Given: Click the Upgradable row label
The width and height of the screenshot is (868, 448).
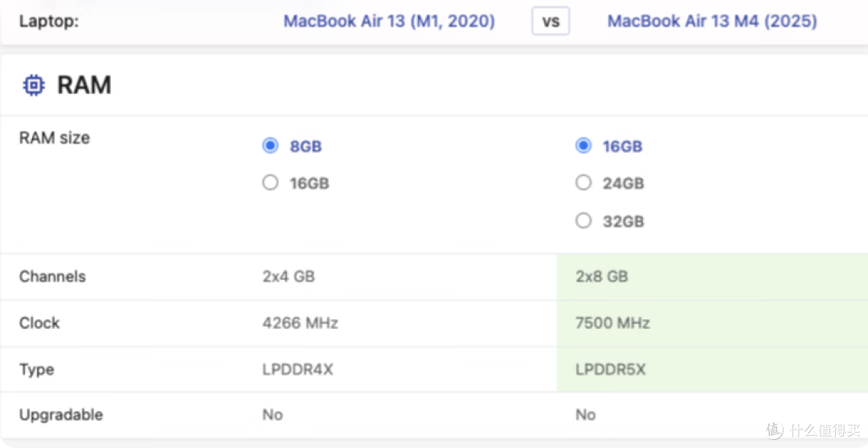Looking at the screenshot, I should point(61,414).
